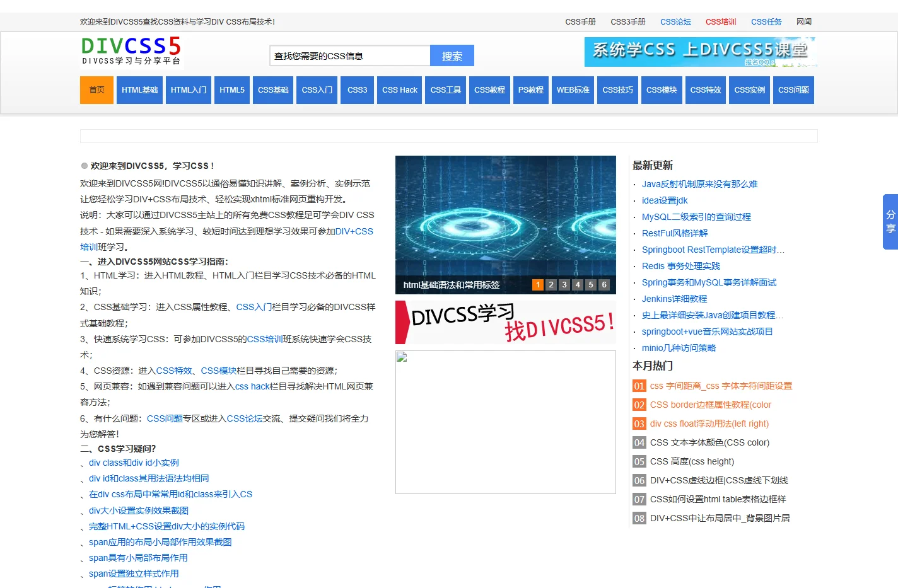Open the CSS模块 nav tab
Image resolution: width=898 pixels, height=588 pixels.
tap(662, 90)
